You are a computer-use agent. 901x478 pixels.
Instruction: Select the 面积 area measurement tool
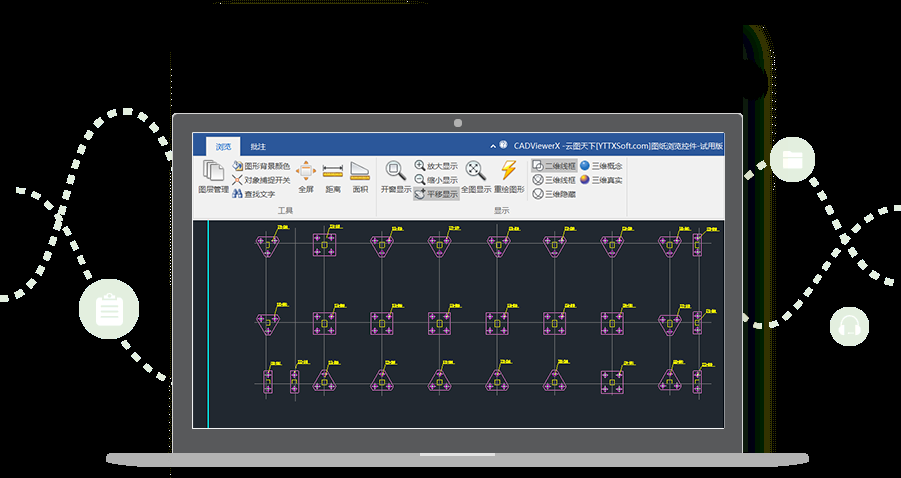[x=360, y=176]
